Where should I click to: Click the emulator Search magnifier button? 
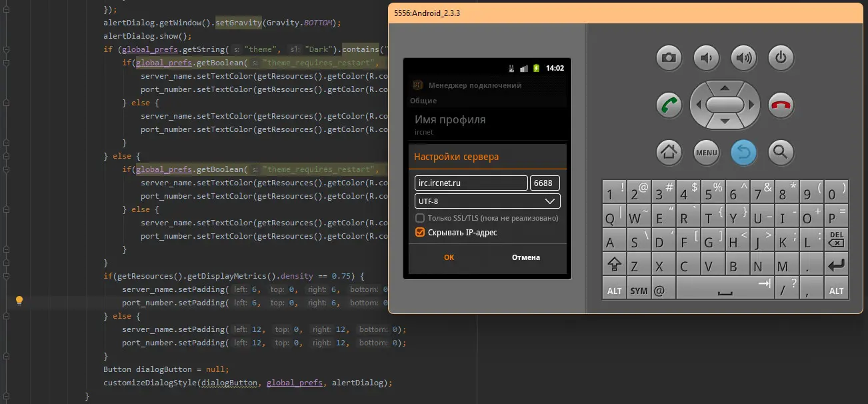pyautogui.click(x=781, y=153)
